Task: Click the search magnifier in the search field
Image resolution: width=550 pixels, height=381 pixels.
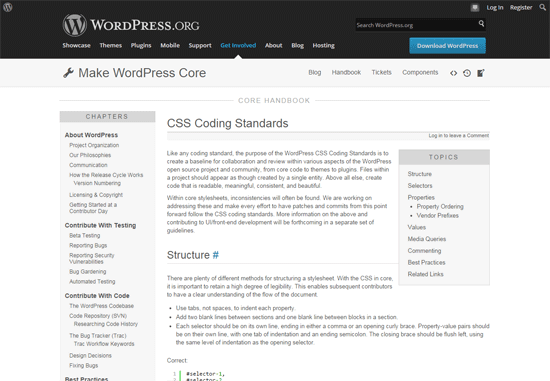Action: (x=481, y=24)
